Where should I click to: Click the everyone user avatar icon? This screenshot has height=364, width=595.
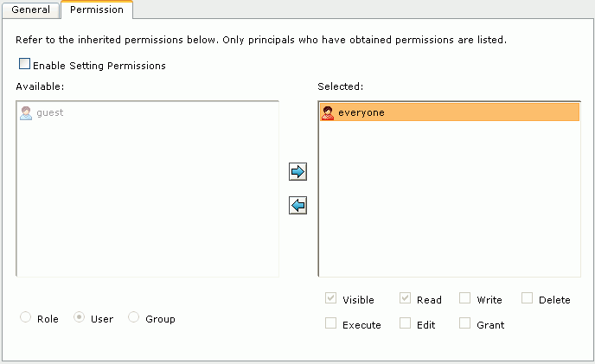[x=328, y=112]
